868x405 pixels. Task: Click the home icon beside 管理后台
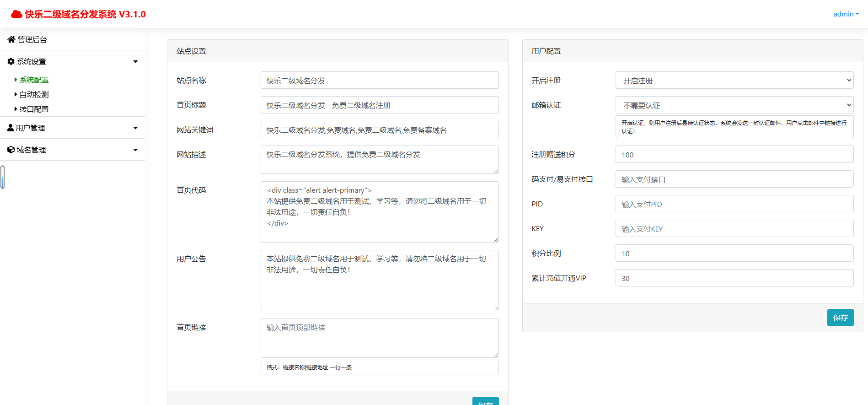pos(11,39)
